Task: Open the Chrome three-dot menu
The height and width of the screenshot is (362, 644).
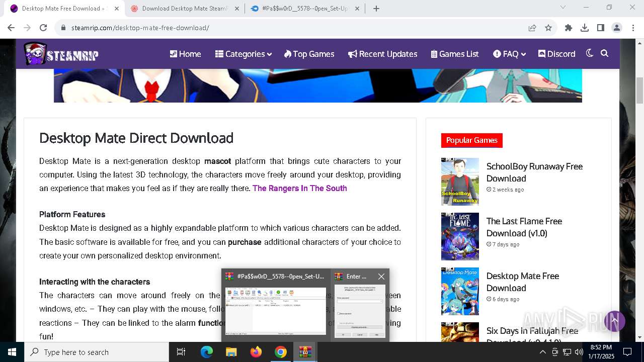Action: click(633, 28)
